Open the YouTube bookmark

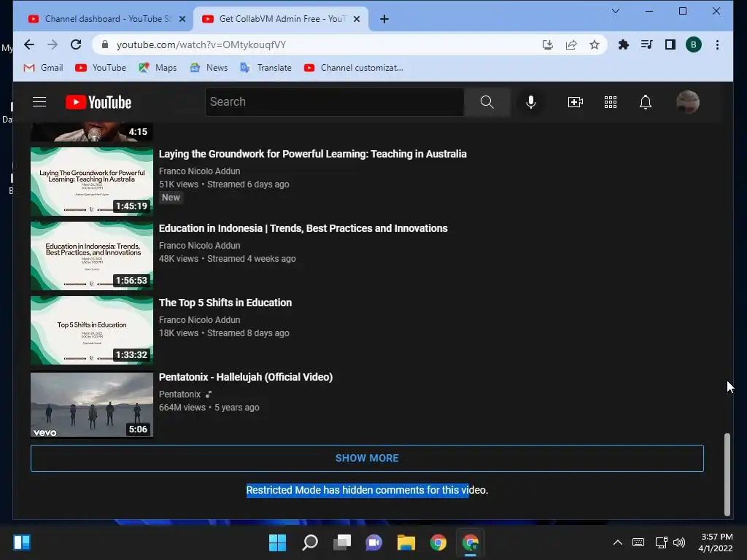pos(101,68)
